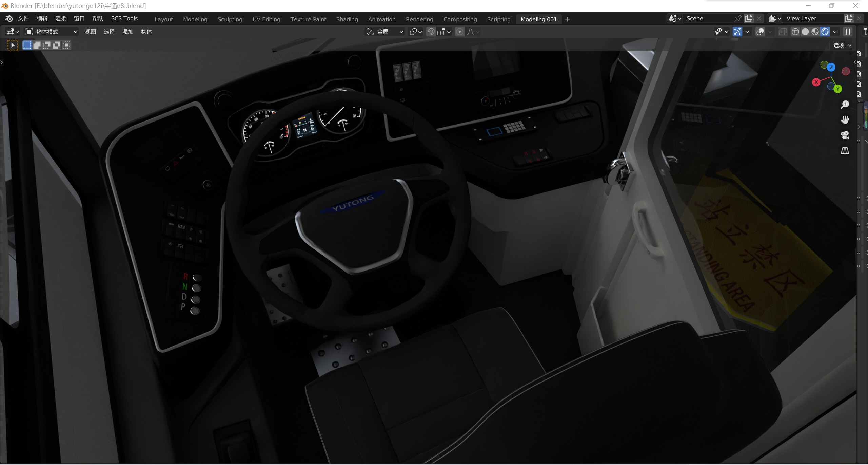
Task: Choose the Invert selection mode icon
Action: coord(57,45)
